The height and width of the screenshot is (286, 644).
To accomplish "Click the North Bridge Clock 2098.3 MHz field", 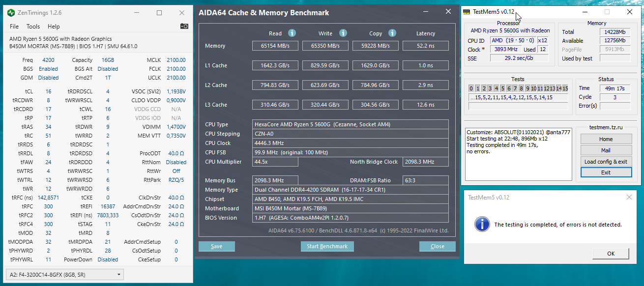I will pyautogui.click(x=426, y=162).
